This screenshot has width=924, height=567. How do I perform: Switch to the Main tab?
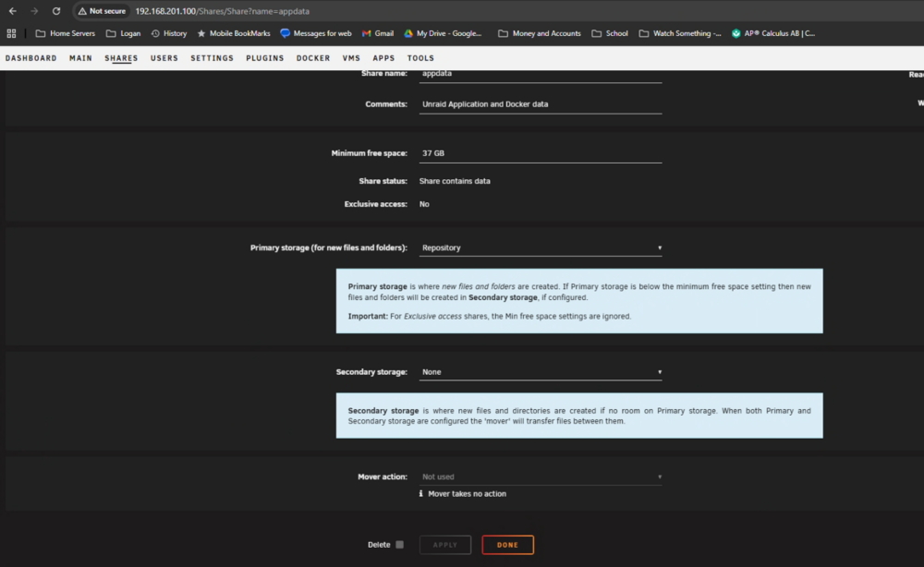click(x=80, y=58)
